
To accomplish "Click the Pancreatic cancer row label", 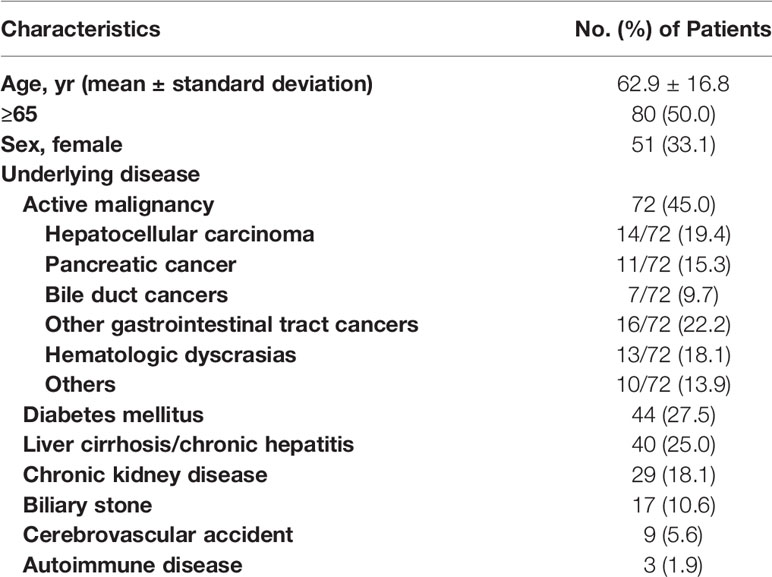I will click(x=140, y=264).
